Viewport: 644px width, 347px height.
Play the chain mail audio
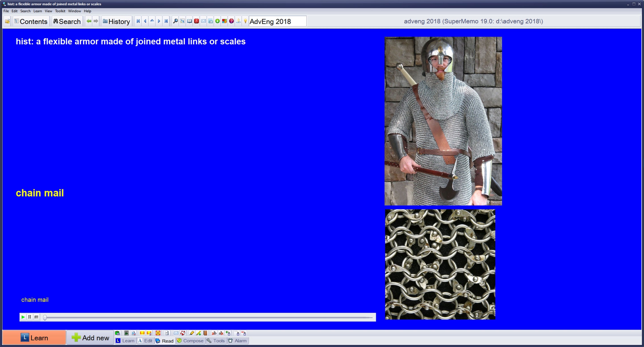[23, 317]
